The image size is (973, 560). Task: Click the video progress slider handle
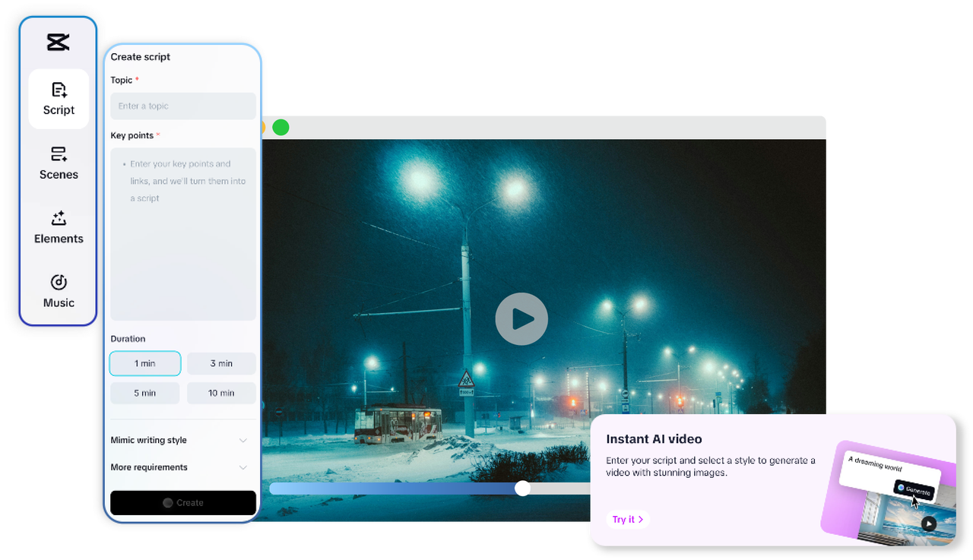[x=522, y=489]
